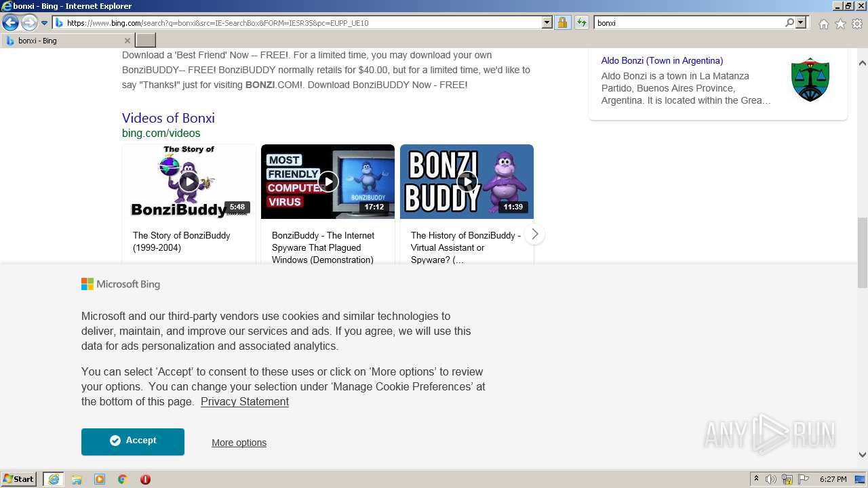This screenshot has height=488, width=868.
Task: Open 'Aldo Bonzi (Town in Argentina)' link
Action: (662, 60)
